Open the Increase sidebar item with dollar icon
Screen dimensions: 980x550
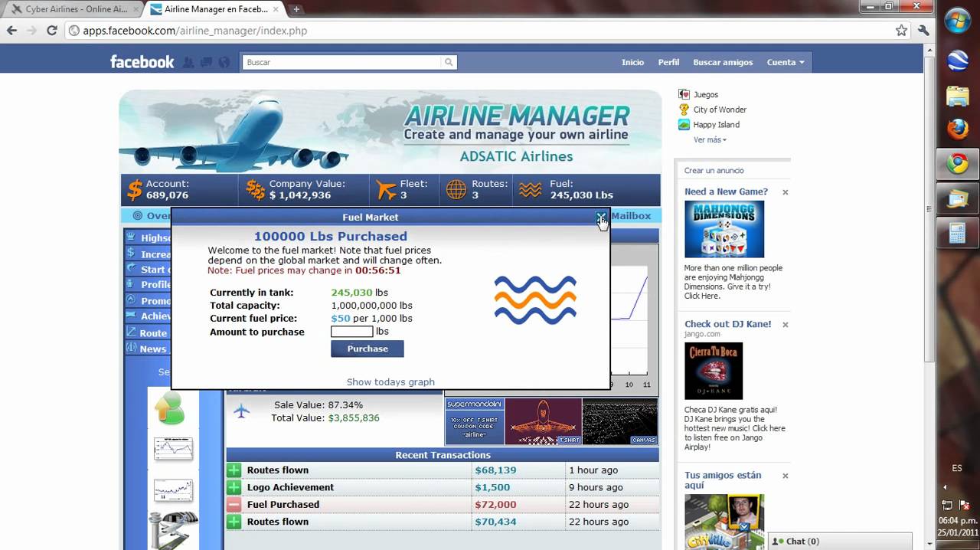(x=148, y=254)
